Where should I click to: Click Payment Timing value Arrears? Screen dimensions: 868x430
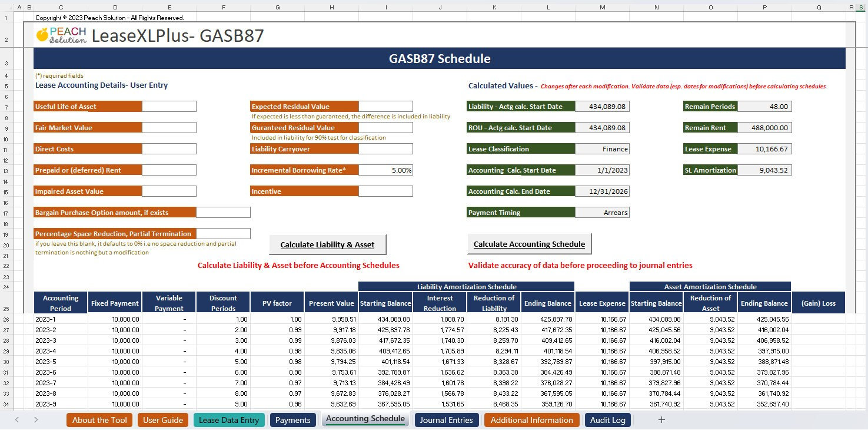pyautogui.click(x=602, y=213)
